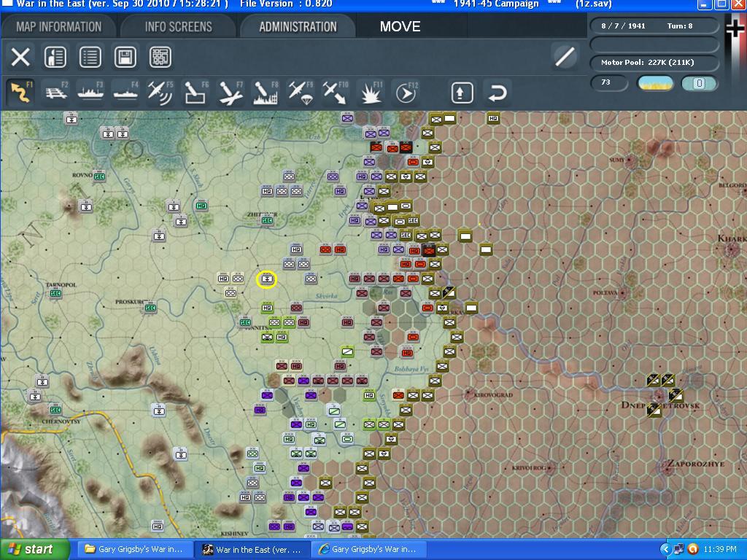The image size is (747, 560).
Task: Click the Motor Pool 227K (211K) readout
Action: 654,63
